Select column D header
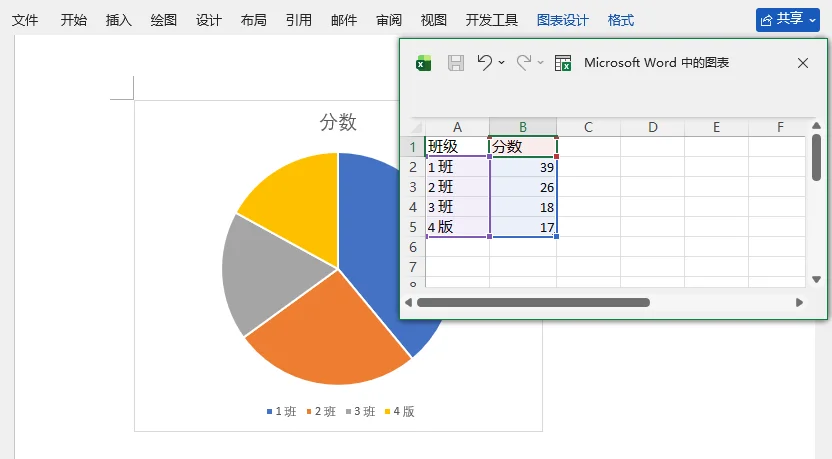Viewport: 832px width, 459px height. 653,127
